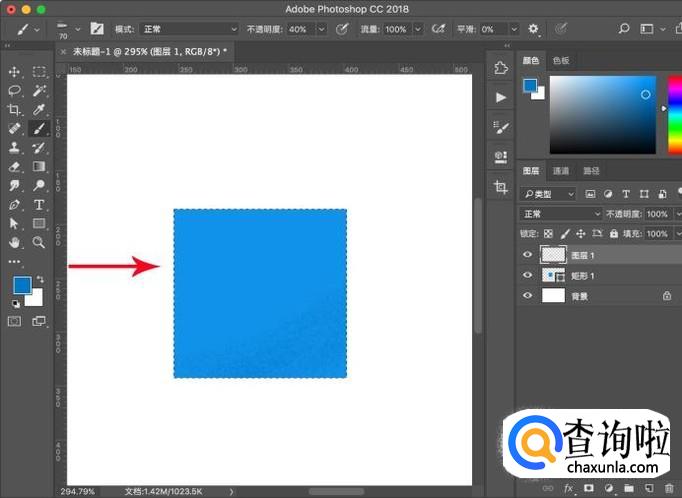Click the lock all layers button

tap(615, 234)
